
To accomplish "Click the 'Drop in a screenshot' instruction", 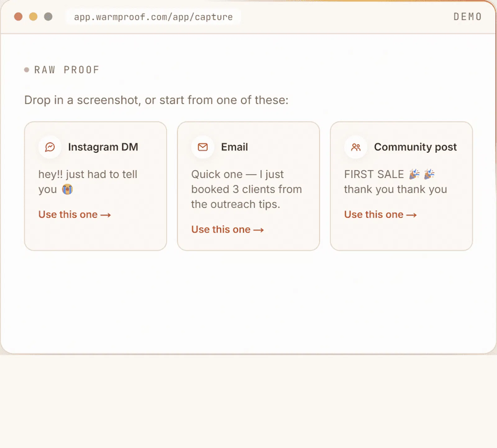I will (x=156, y=100).
